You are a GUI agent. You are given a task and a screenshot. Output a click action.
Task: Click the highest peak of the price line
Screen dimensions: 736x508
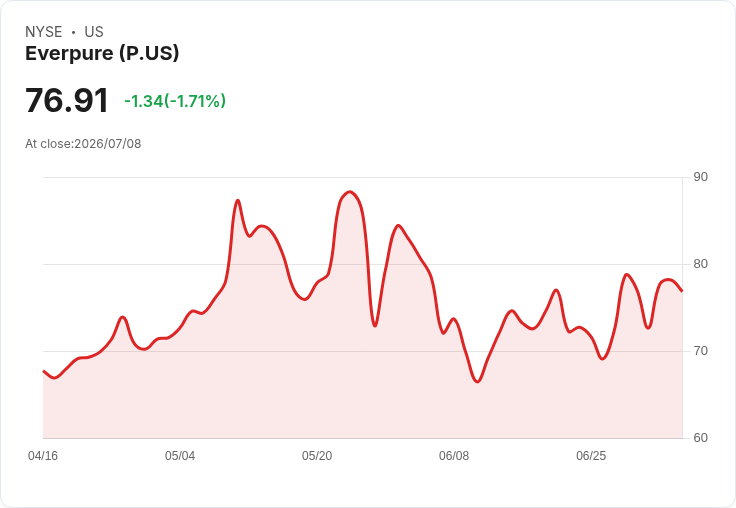click(349, 192)
